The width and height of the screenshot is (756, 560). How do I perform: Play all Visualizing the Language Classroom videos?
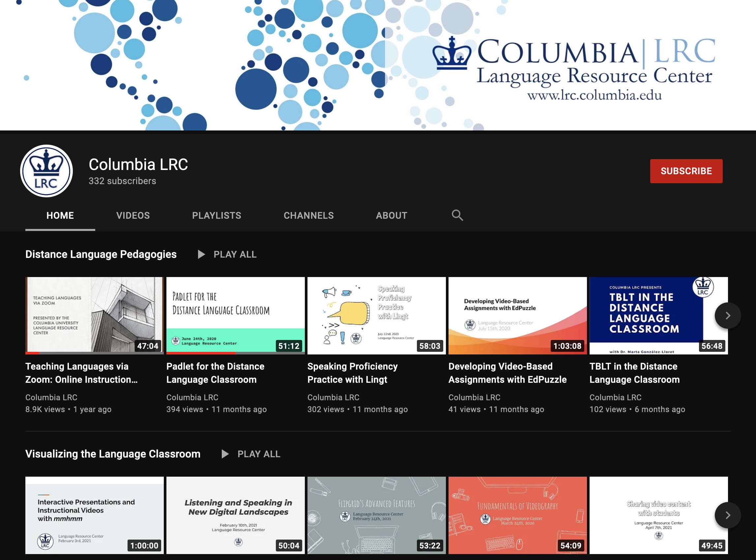tap(259, 454)
